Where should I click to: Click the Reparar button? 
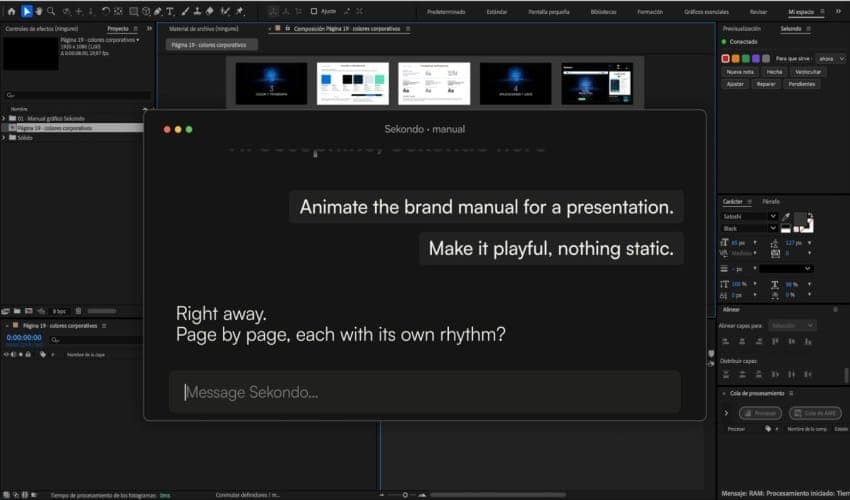765,84
